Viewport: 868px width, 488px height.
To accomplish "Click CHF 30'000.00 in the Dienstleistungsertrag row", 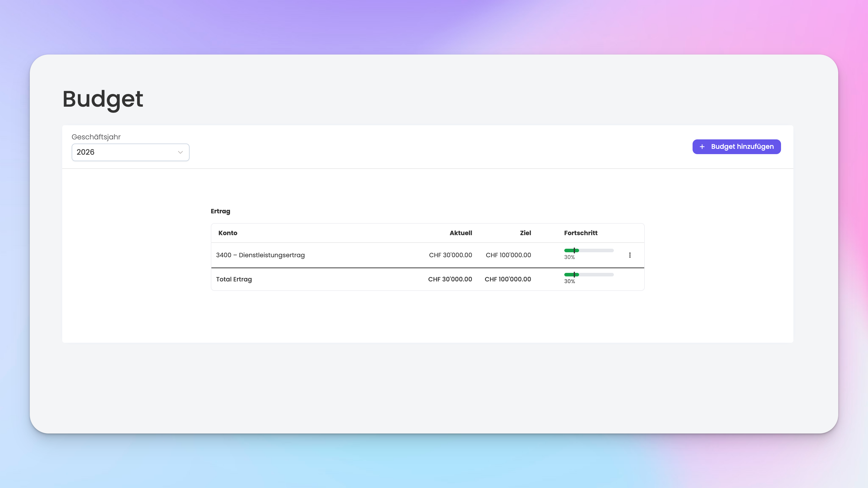I will point(450,255).
